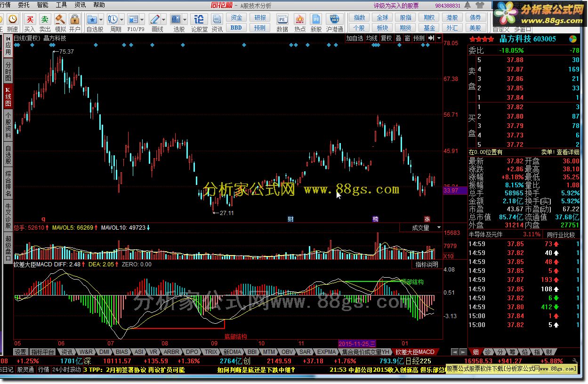588x384 pixels.
Task: Click the collapse arrow icon above 应用 tab
Action: (8, 38)
